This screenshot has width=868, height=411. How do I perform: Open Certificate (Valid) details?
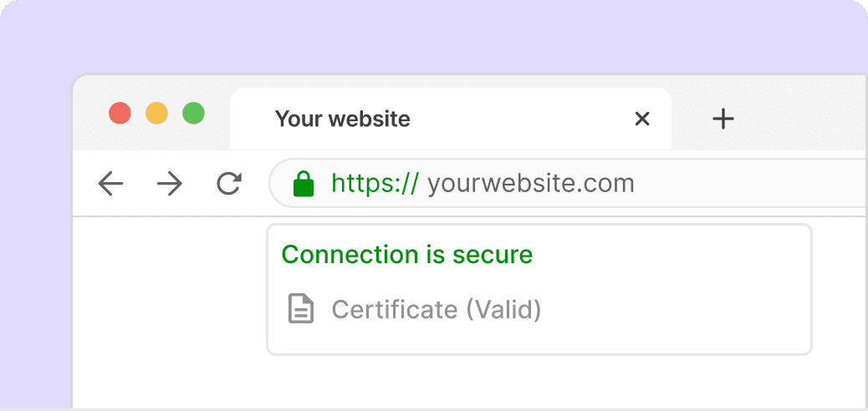coord(437,309)
